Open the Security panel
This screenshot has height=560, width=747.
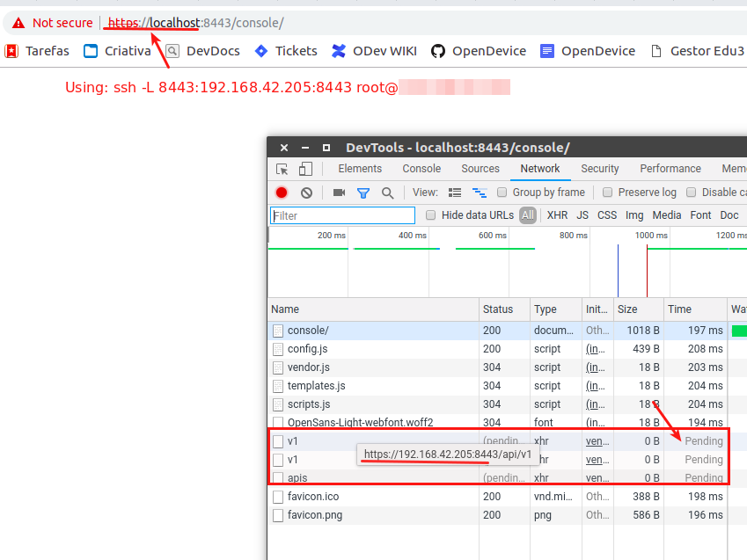coord(599,168)
